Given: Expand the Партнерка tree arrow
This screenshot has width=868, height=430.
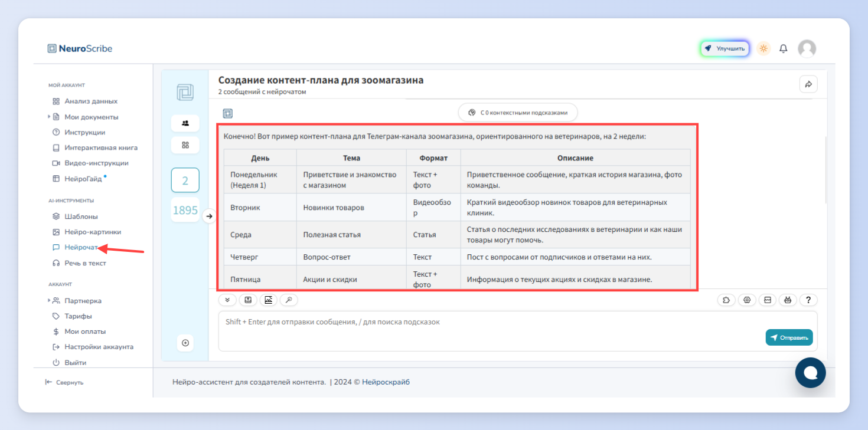Looking at the screenshot, I should point(49,301).
